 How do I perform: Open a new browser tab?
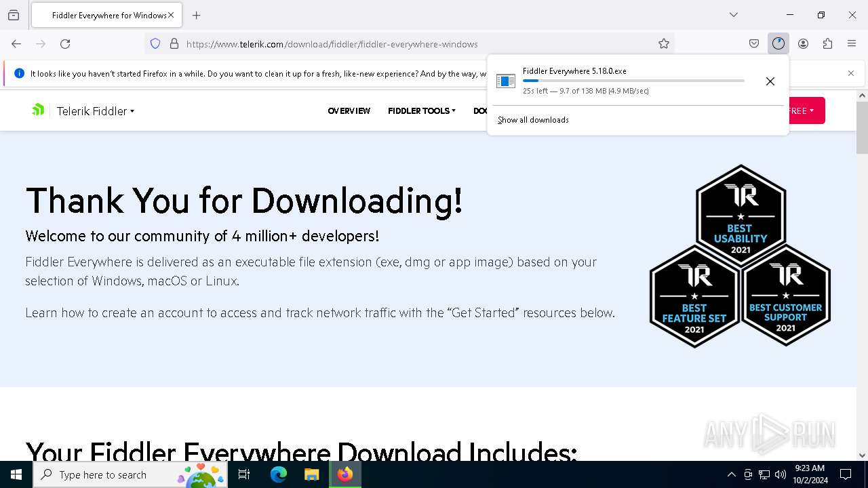196,15
